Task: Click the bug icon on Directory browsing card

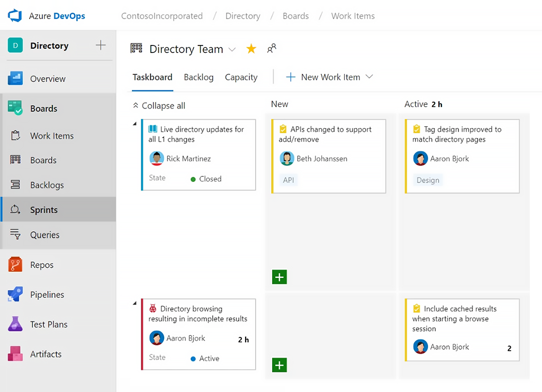Action: 152,308
